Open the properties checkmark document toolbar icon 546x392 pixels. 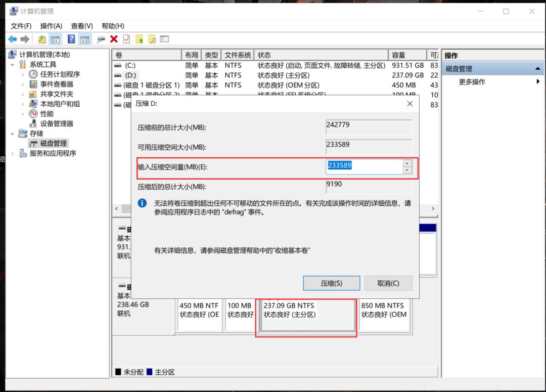[125, 39]
